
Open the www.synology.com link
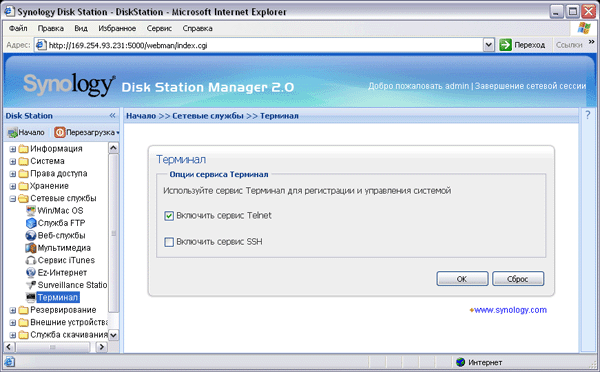[510, 310]
